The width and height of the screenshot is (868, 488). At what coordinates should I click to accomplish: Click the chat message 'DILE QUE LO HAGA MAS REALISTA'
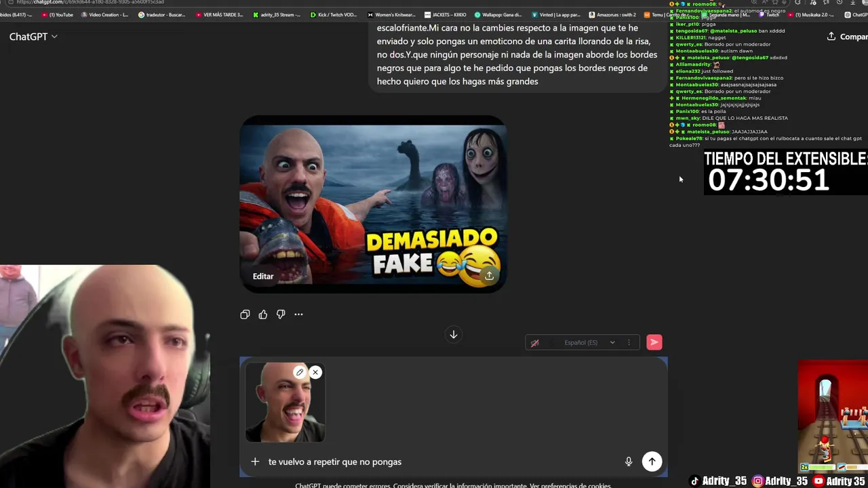745,118
